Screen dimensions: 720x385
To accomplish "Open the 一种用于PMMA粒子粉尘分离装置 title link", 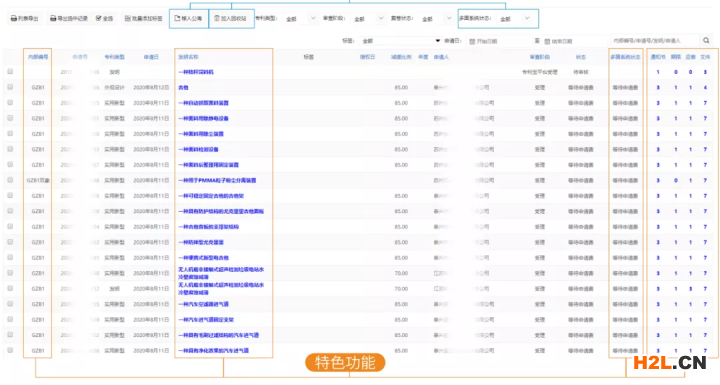I will point(217,180).
